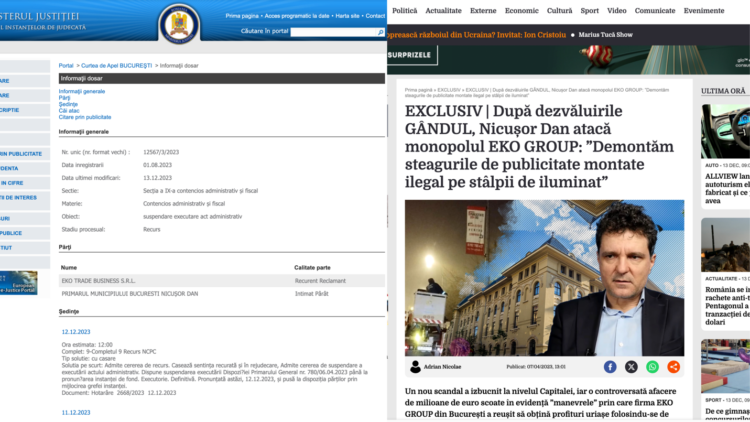Viewport: 750px width, 422px height.
Task: Open România anti-rachete article thumbnail
Action: [726, 245]
